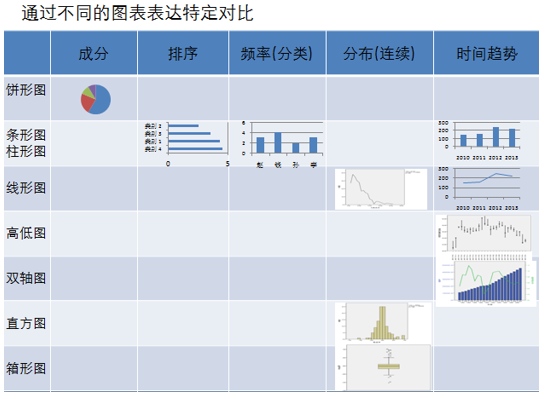This screenshot has height=399, width=558.
Task: Click the 双轴图 row label
Action: (x=26, y=278)
